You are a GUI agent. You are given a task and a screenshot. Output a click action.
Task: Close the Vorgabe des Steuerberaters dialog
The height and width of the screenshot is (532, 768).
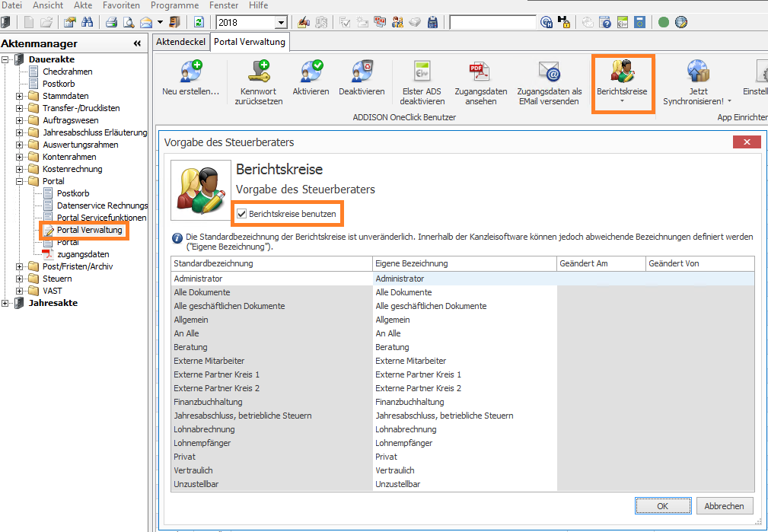click(747, 142)
